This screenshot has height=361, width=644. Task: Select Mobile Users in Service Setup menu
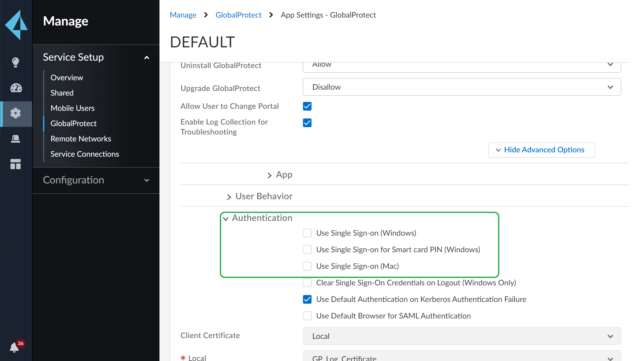(x=73, y=108)
